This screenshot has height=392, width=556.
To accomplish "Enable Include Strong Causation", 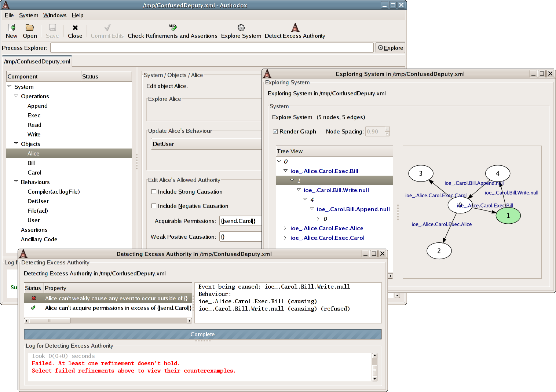I will pyautogui.click(x=154, y=191).
